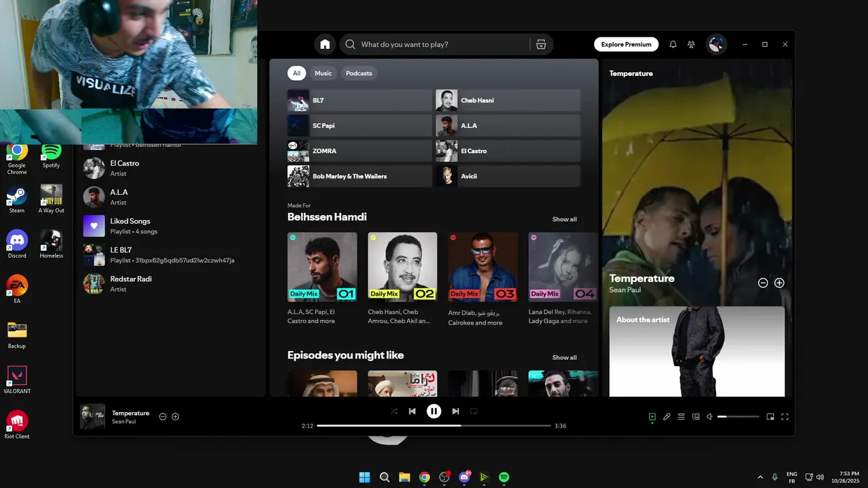Viewport: 868px width, 488px height.
Task: Open the Avicii shortcut tile
Action: pos(508,176)
